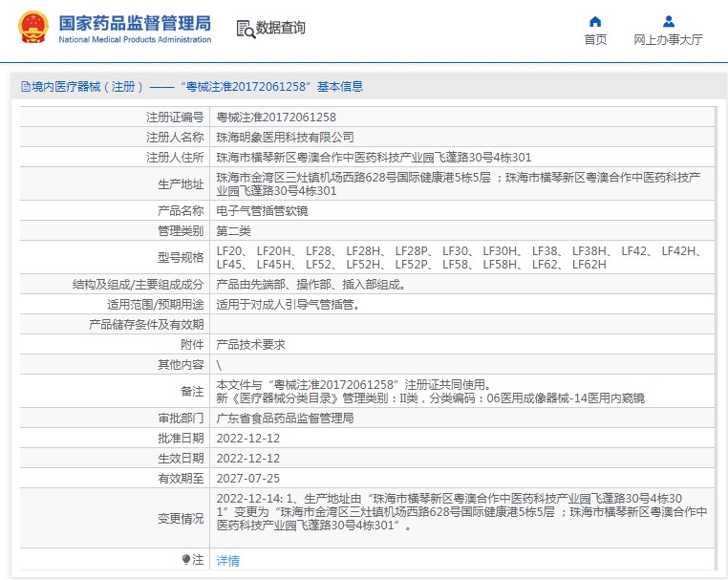Click the national emblem logo
The height and width of the screenshot is (580, 728).
coord(33,28)
